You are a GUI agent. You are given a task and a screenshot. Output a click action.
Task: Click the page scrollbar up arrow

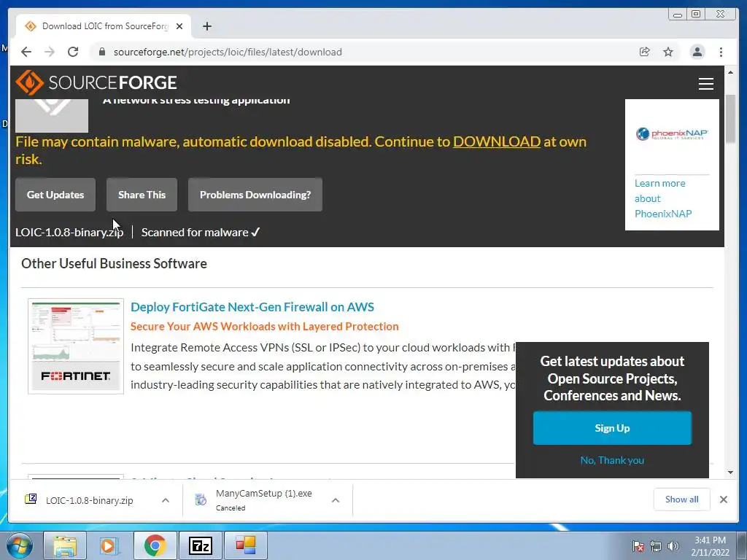[x=730, y=72]
